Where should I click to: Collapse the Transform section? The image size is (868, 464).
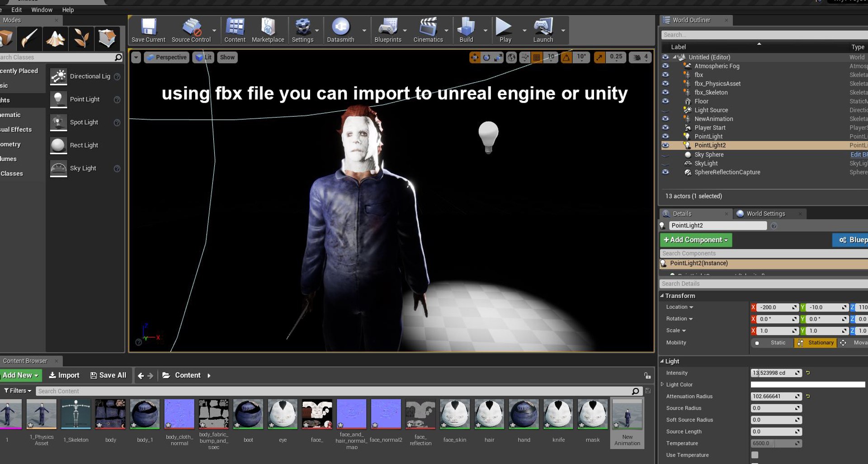click(662, 296)
